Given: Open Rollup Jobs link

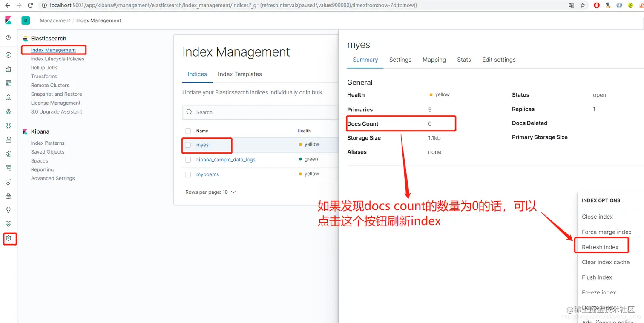Looking at the screenshot, I should tap(44, 68).
